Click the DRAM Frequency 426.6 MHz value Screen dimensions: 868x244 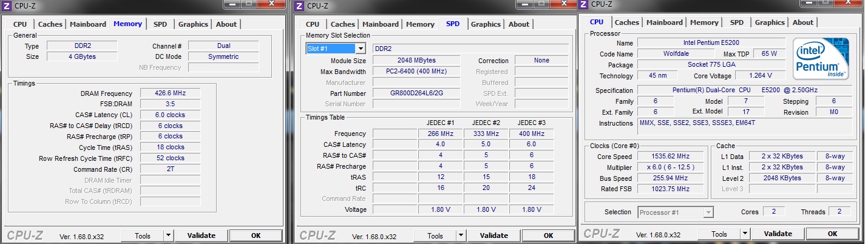(170, 93)
